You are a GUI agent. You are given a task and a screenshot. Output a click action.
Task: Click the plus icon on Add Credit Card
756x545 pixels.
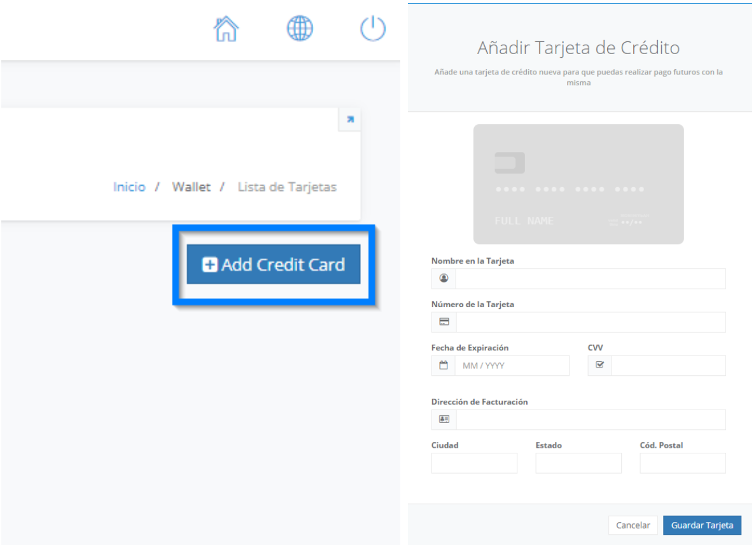tap(210, 265)
